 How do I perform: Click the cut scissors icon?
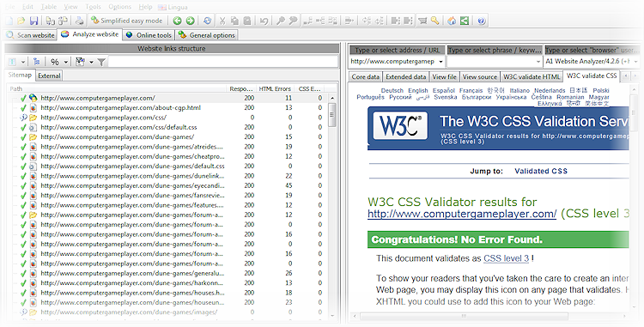(x=222, y=21)
